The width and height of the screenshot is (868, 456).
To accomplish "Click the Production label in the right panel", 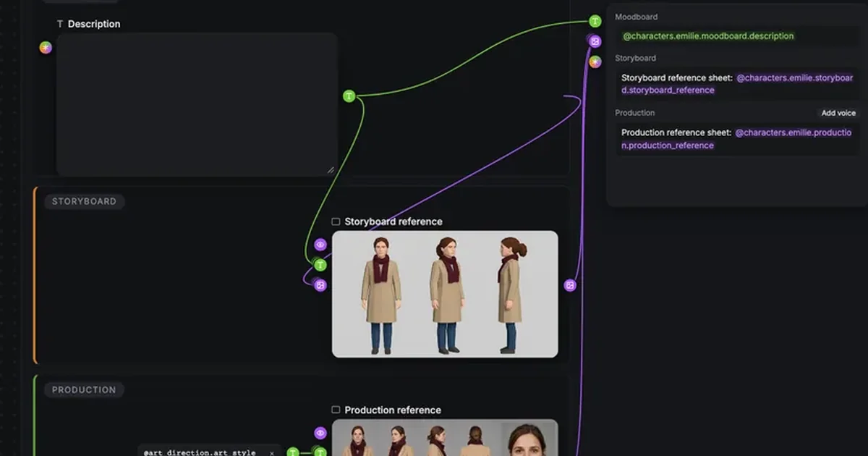I will [635, 113].
